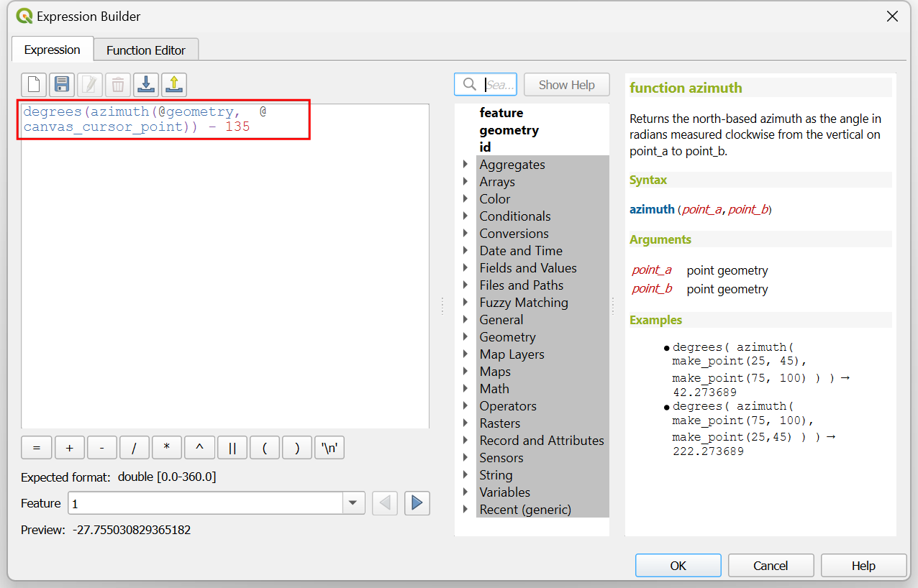The image size is (918, 588).
Task: Click the export user expressions icon
Action: point(174,85)
